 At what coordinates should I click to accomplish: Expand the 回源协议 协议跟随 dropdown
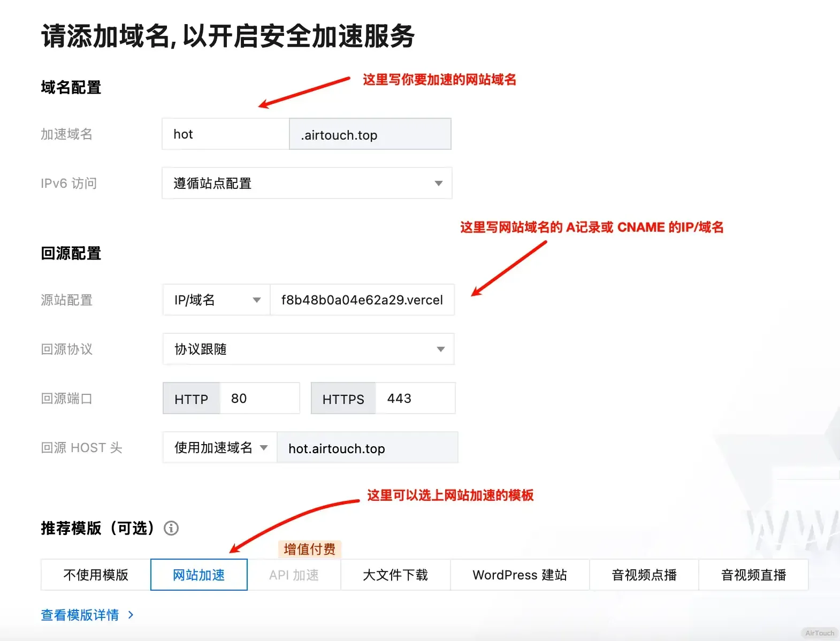click(x=308, y=349)
